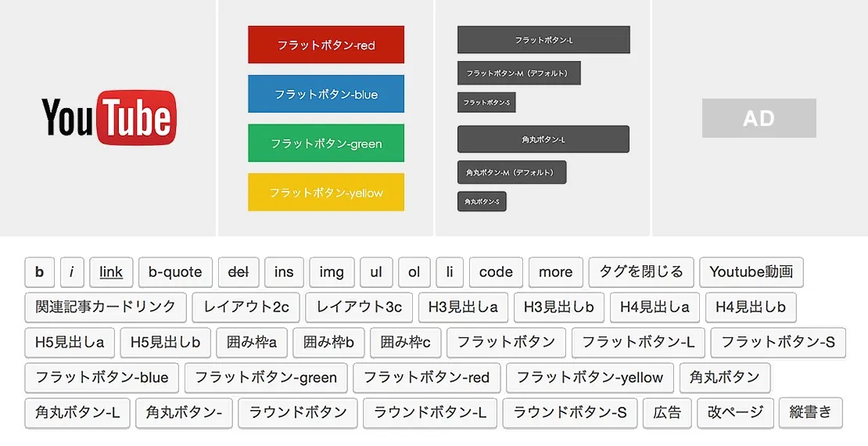
Task: Toggle bold with the b button
Action: [40, 272]
